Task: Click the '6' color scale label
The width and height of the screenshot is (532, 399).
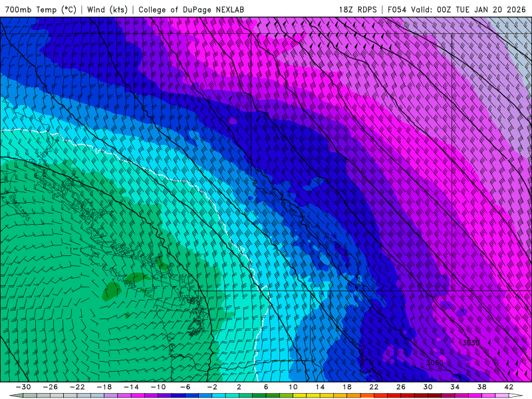Action: point(266,387)
